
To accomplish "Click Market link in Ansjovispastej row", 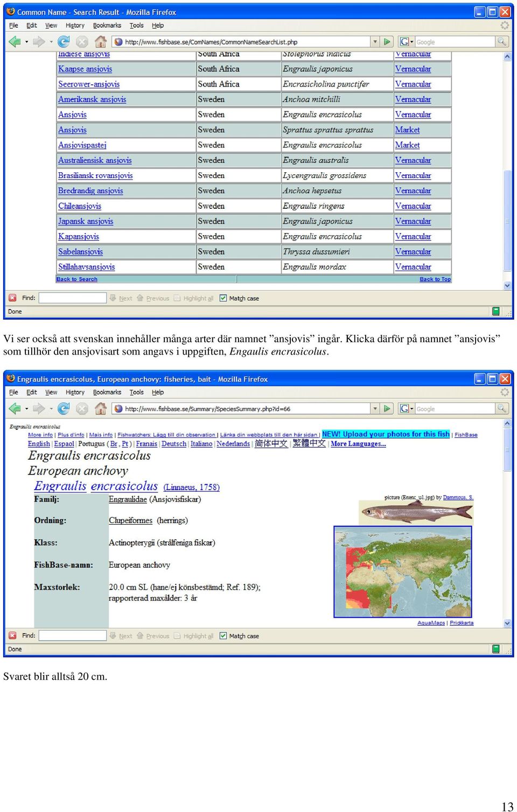I will [407, 145].
